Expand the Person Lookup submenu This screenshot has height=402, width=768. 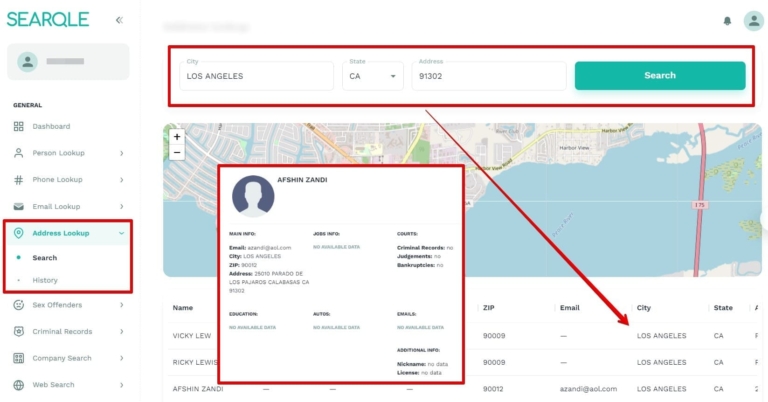(x=121, y=153)
